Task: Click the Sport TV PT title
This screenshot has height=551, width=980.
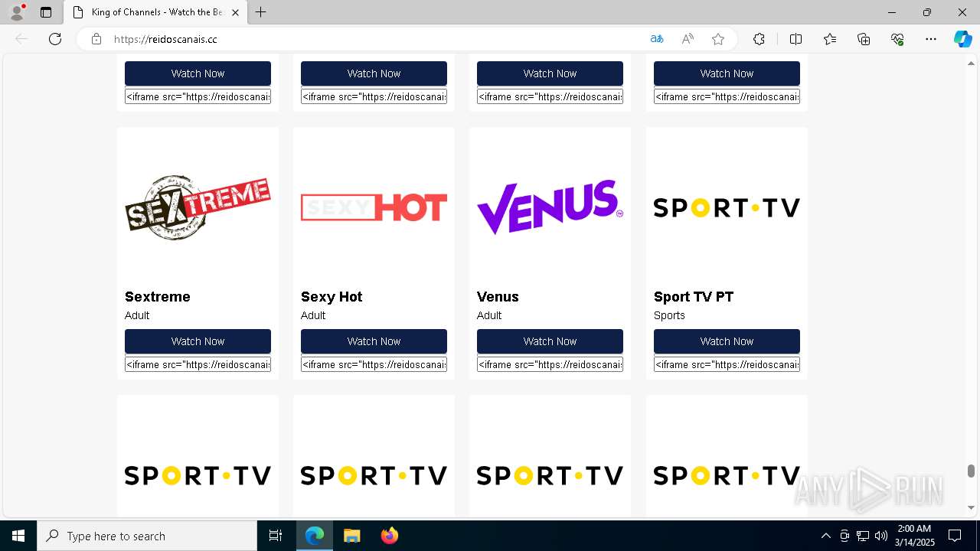Action: pyautogui.click(x=694, y=297)
